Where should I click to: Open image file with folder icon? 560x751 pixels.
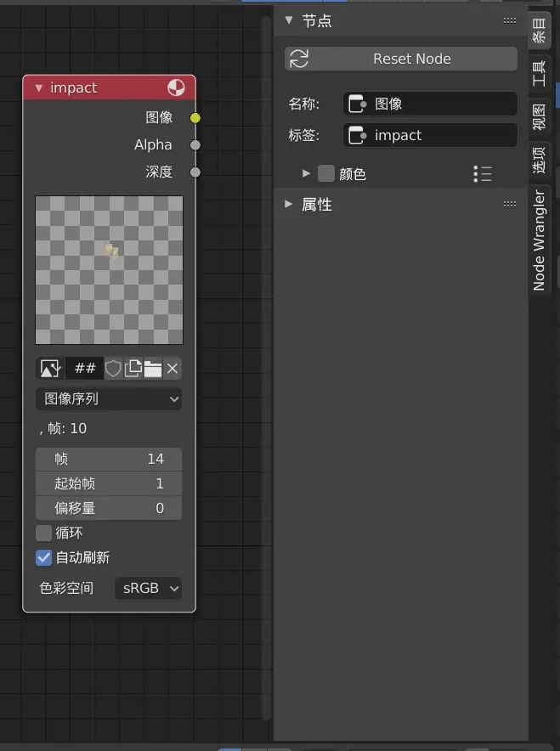[152, 369]
